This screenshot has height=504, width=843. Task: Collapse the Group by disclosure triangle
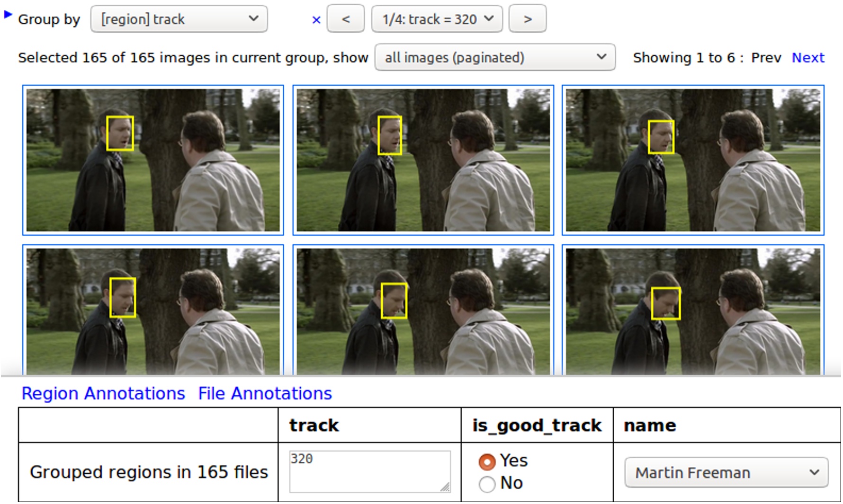[8, 15]
